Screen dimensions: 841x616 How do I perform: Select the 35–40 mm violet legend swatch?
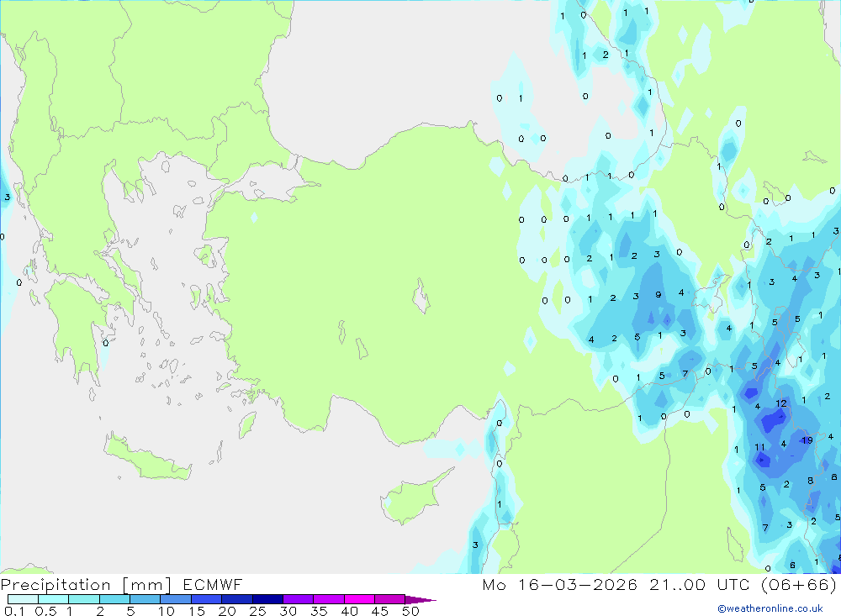pyautogui.click(x=329, y=599)
